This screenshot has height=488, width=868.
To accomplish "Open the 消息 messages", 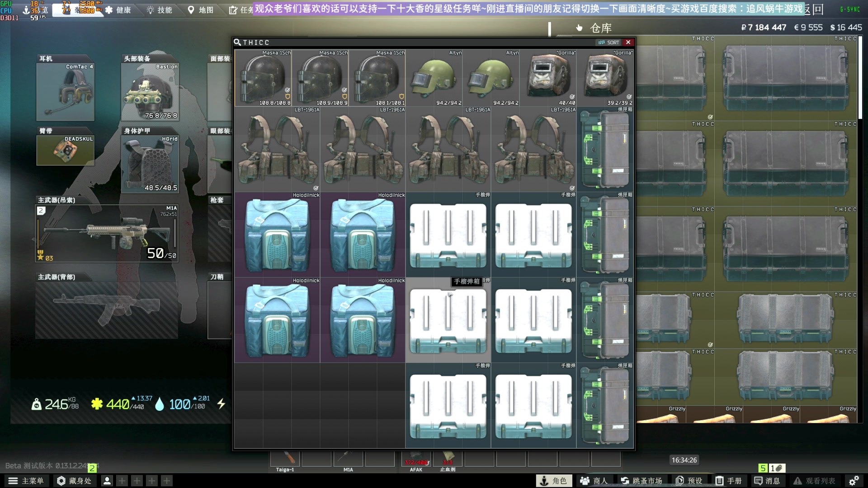I will coord(768,481).
